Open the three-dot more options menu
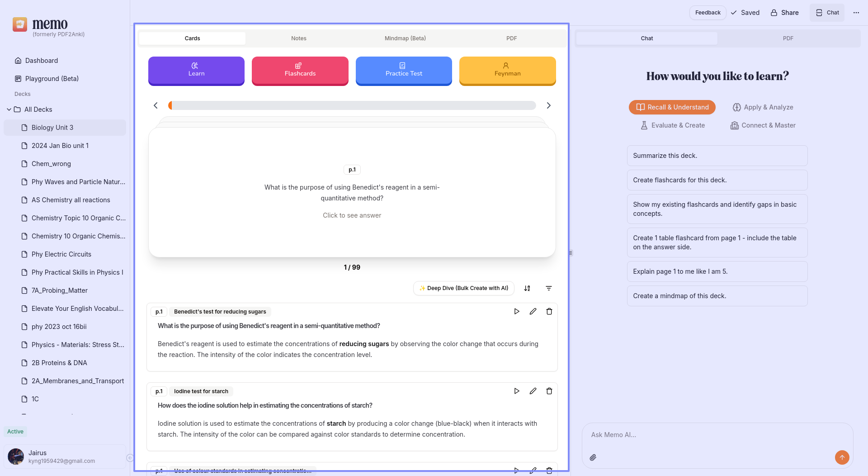The width and height of the screenshot is (868, 476). [856, 13]
